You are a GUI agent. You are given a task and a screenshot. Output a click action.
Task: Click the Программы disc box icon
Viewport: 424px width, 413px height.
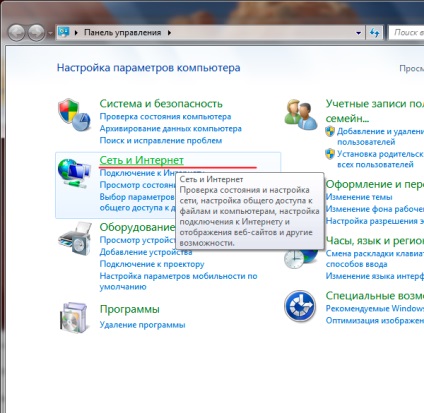pos(74,317)
